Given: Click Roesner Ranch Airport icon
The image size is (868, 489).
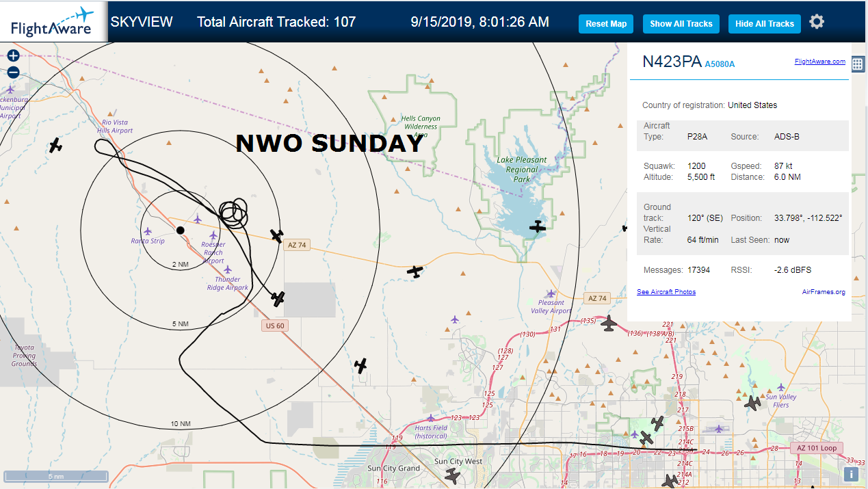Looking at the screenshot, I should click(213, 235).
